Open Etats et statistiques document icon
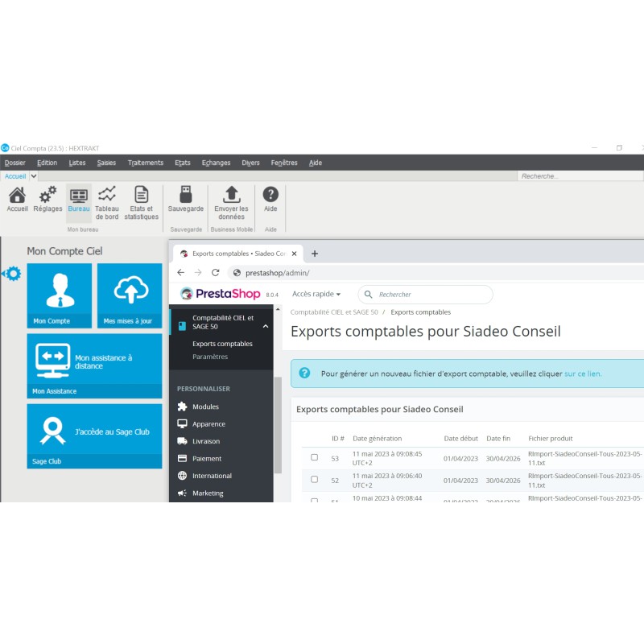 tap(142, 194)
